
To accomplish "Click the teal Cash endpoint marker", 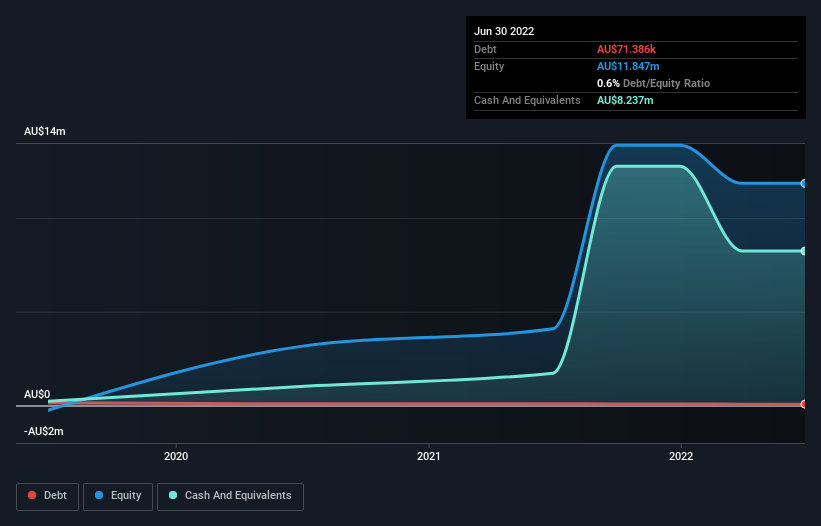I will [x=804, y=251].
